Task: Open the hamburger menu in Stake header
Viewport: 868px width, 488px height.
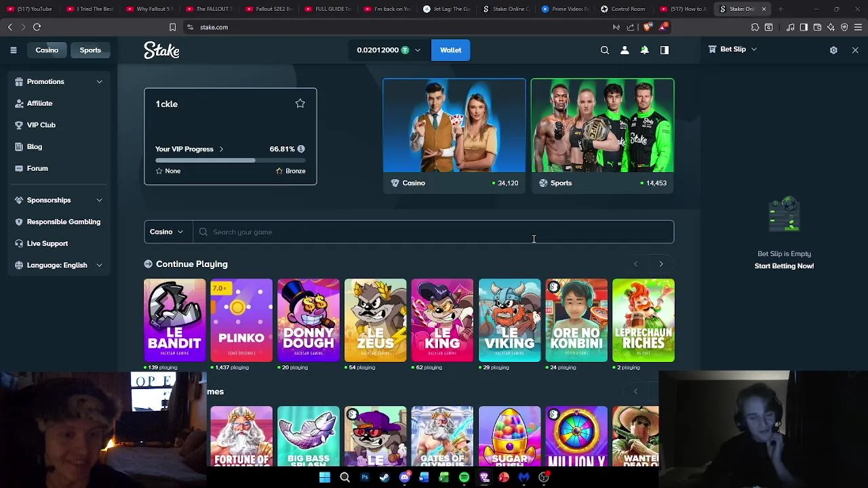Action: (x=14, y=50)
